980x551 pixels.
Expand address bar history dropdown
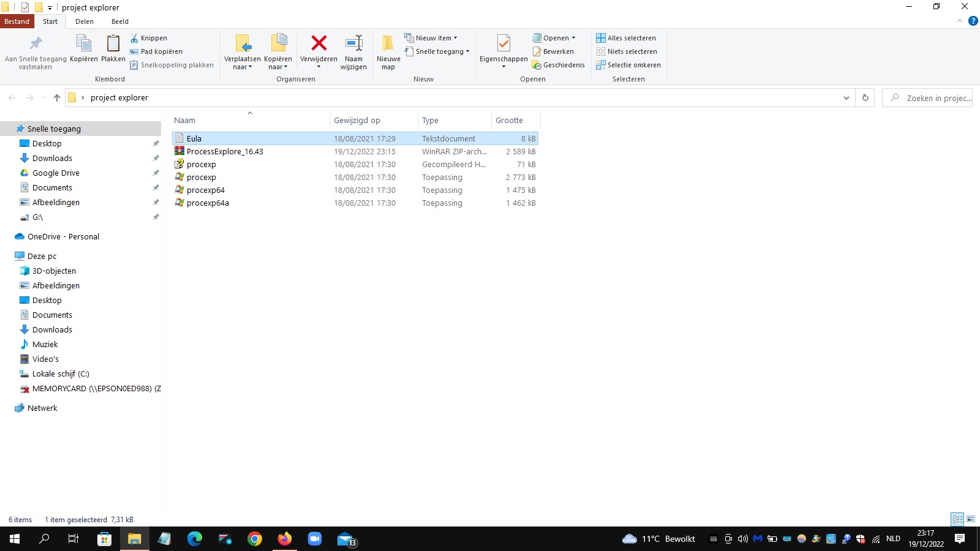click(x=846, y=97)
